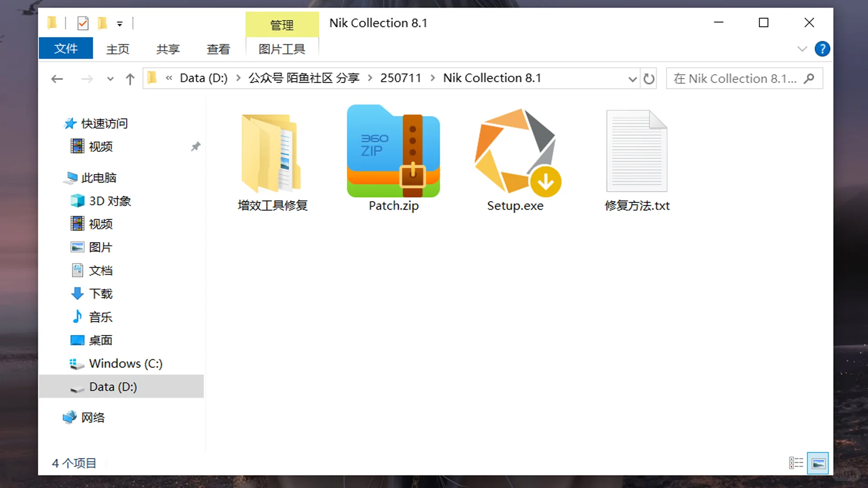Image resolution: width=868 pixels, height=488 pixels.
Task: Select 下载 in the sidebar
Action: 100,293
